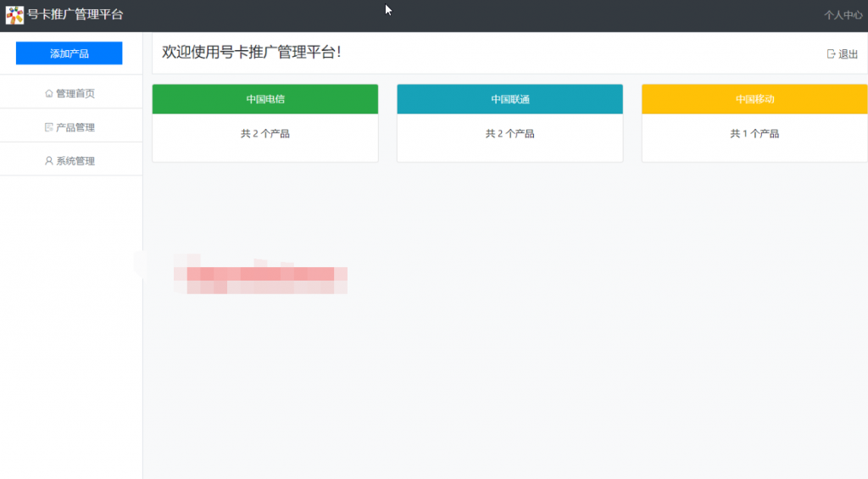Click the platform logo icon in header
Screen dimensions: 868x479
click(14, 15)
